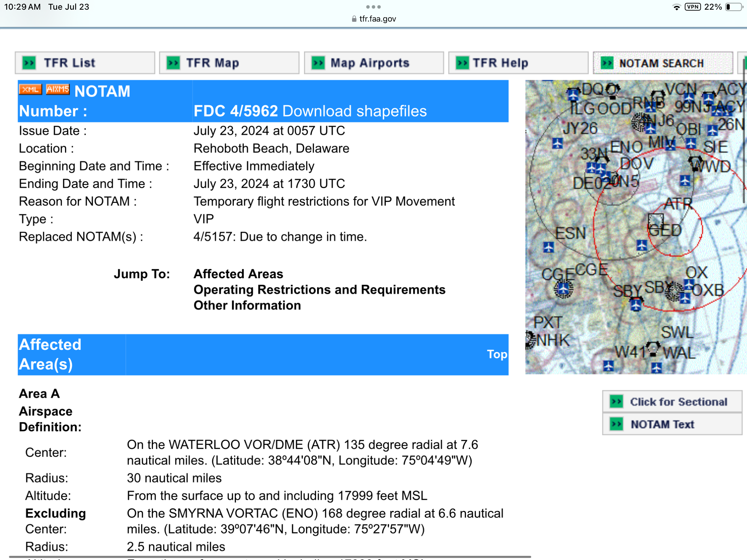This screenshot has width=747, height=560.
Task: Click the Click for Sectional button
Action: pos(672,402)
